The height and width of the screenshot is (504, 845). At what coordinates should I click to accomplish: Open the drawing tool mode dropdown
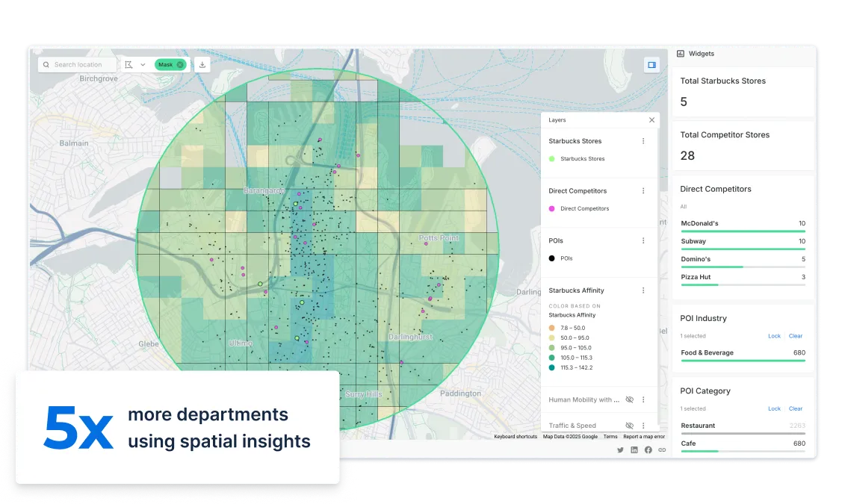point(143,65)
